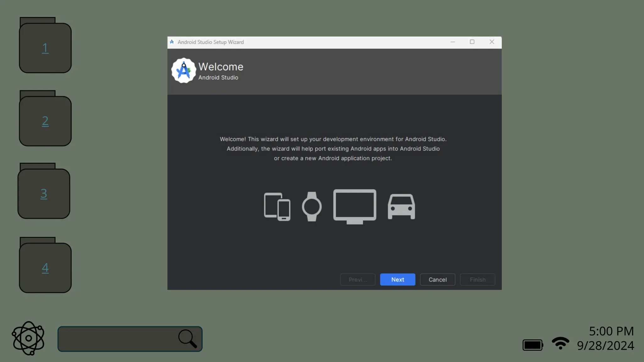
Task: Click the Android Auto car icon
Action: [401, 206]
